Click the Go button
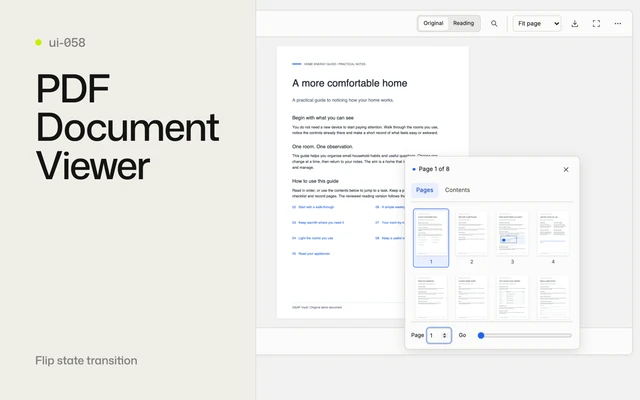Viewport: 640px width, 400px height. pos(462,335)
